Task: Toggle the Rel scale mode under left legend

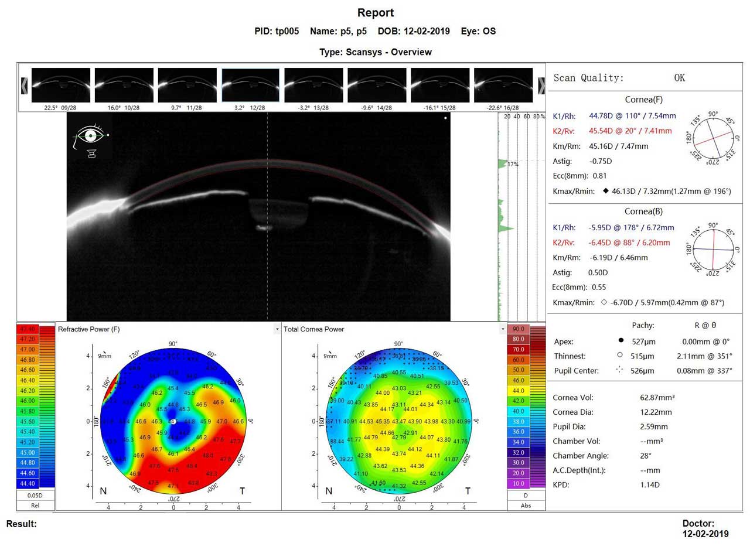Action: pyautogui.click(x=35, y=506)
